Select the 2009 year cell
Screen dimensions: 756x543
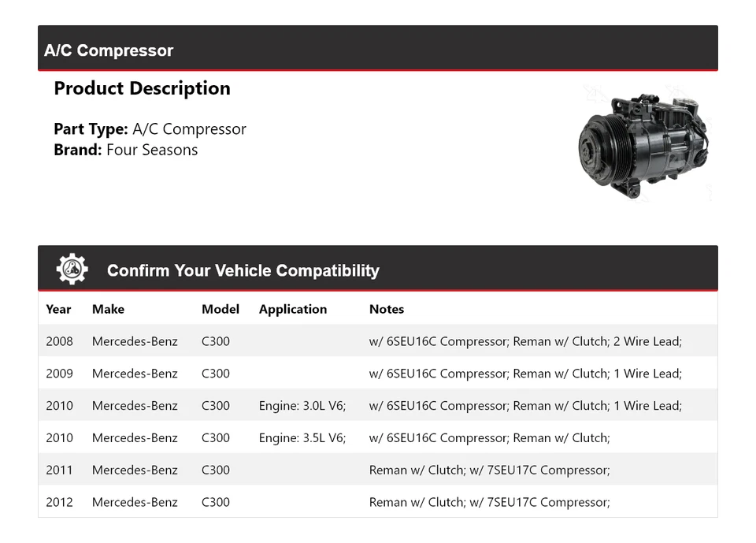pos(59,374)
